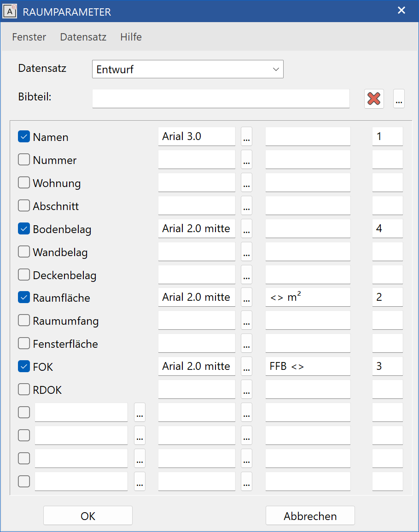
Task: Open font settings ellipsis for Raumumfang row
Action: coord(247,320)
